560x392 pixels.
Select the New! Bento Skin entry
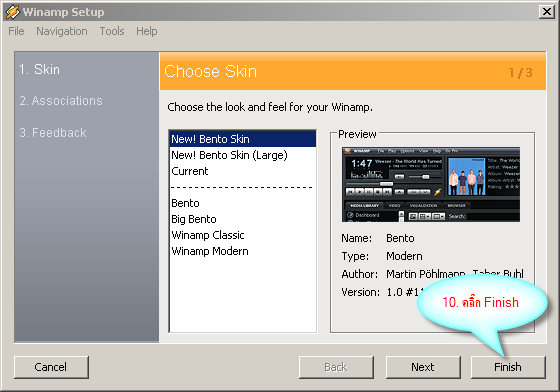point(243,139)
